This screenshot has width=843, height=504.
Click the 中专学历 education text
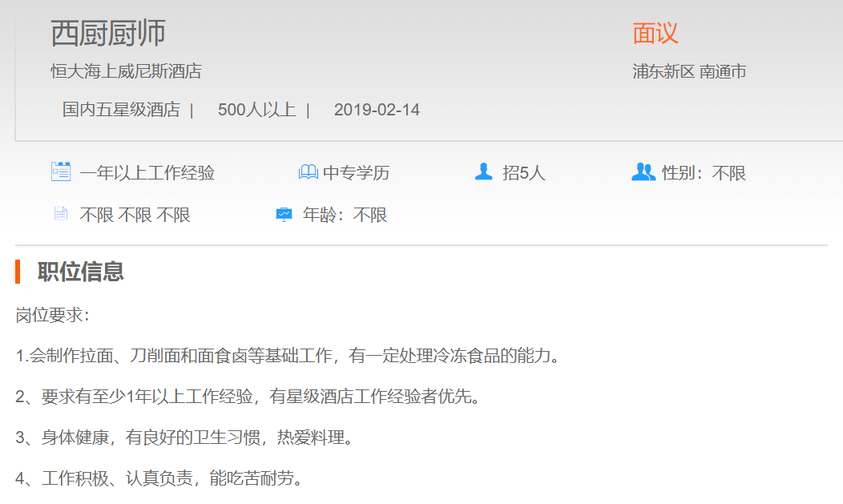click(x=356, y=173)
